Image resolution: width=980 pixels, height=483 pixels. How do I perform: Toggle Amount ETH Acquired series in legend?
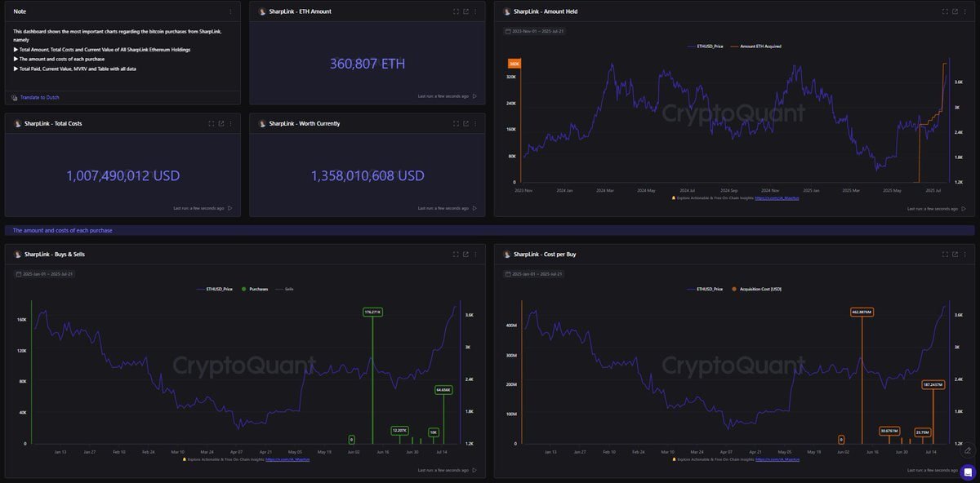pyautogui.click(x=755, y=47)
